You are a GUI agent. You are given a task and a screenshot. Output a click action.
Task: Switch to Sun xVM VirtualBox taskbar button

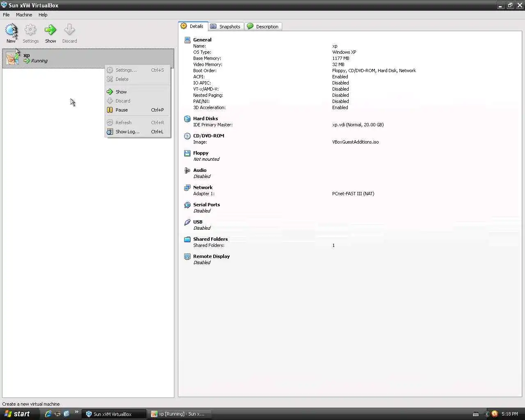(114, 414)
